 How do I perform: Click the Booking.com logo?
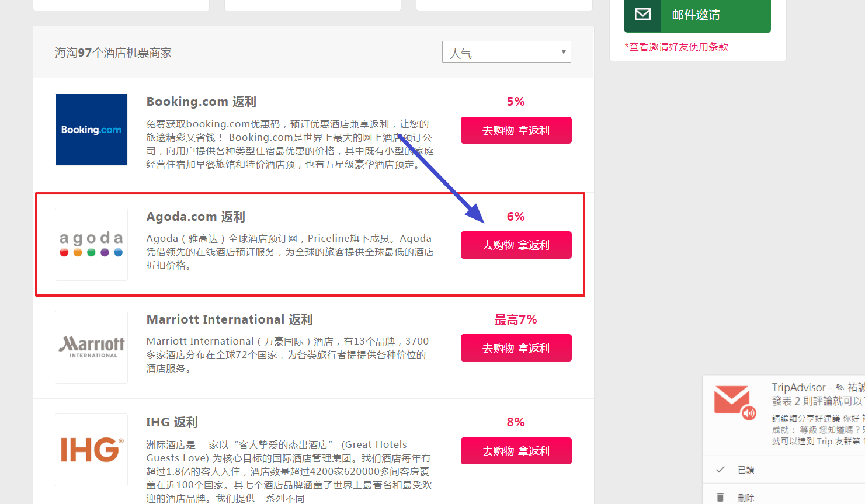click(92, 130)
